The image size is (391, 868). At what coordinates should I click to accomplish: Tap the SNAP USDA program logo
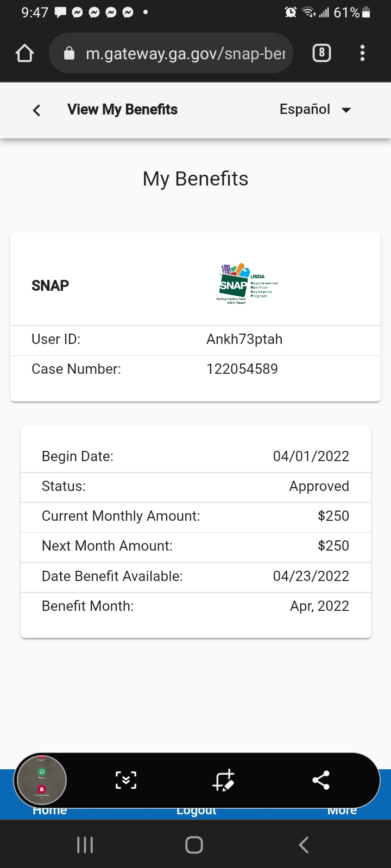pos(247,284)
